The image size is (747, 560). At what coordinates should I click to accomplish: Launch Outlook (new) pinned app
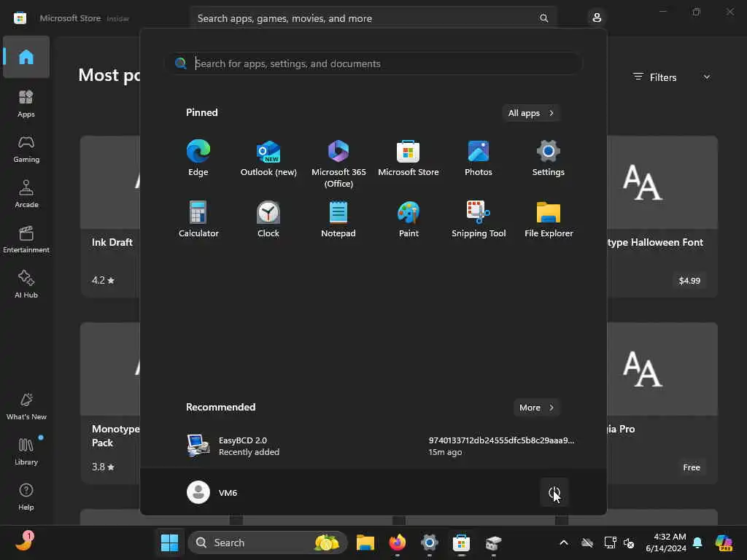(x=268, y=158)
